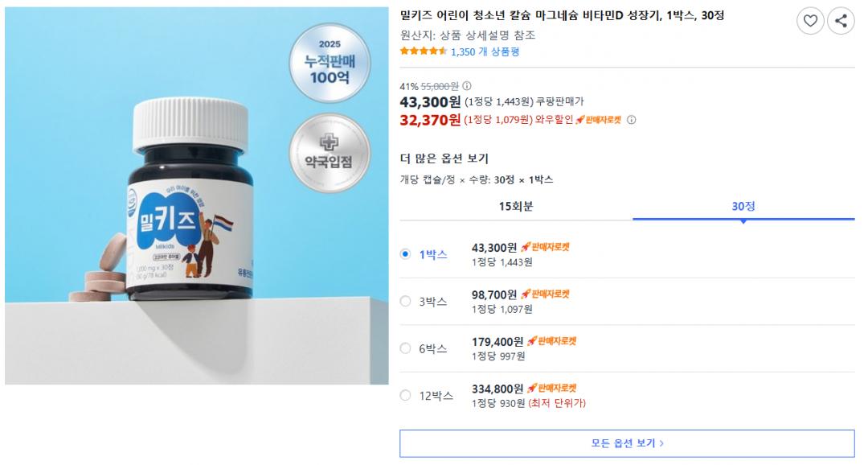Viewport: 868px width, 465px height.
Task: Expand 모든 옵션 보기 option list
Action: (x=627, y=443)
